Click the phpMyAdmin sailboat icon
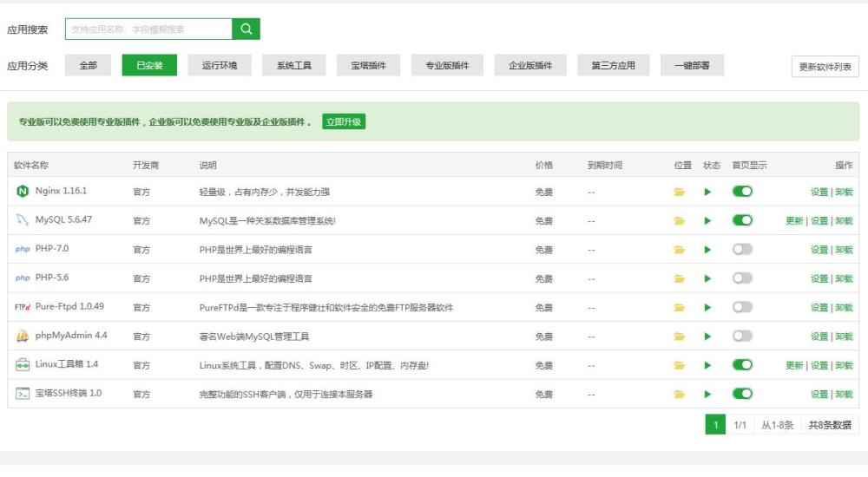Viewport: 868px width, 477px height. pos(23,336)
